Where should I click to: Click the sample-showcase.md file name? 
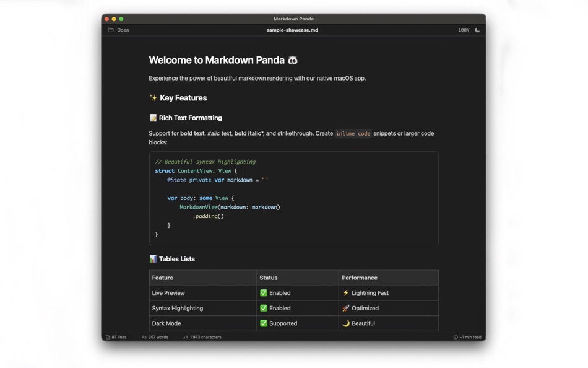292,30
